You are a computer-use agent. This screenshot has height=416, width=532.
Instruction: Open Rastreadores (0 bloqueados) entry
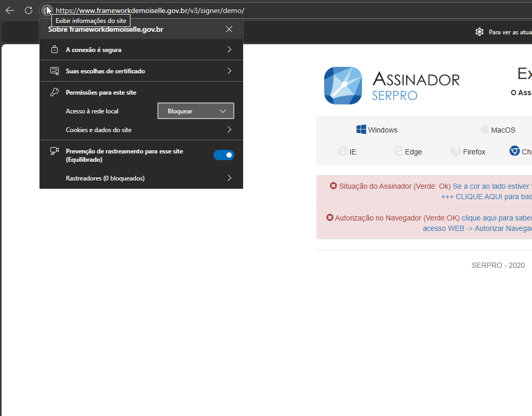(141, 178)
